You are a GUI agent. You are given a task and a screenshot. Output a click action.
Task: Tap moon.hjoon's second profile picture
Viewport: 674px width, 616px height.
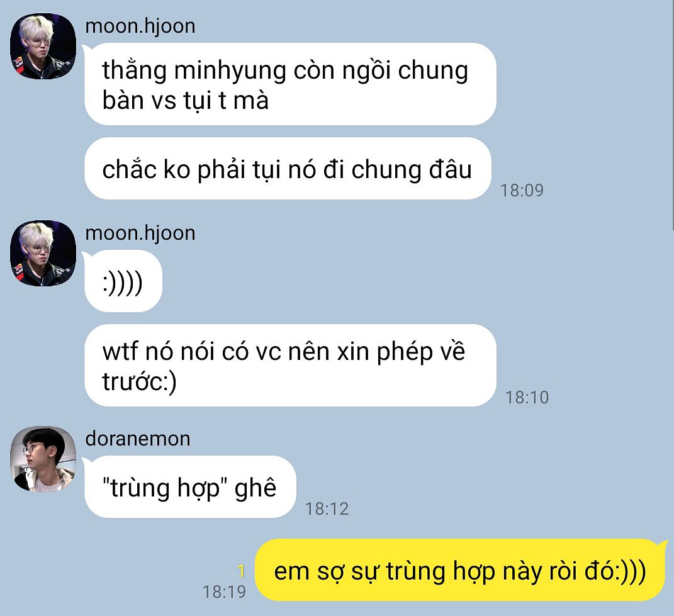43,253
